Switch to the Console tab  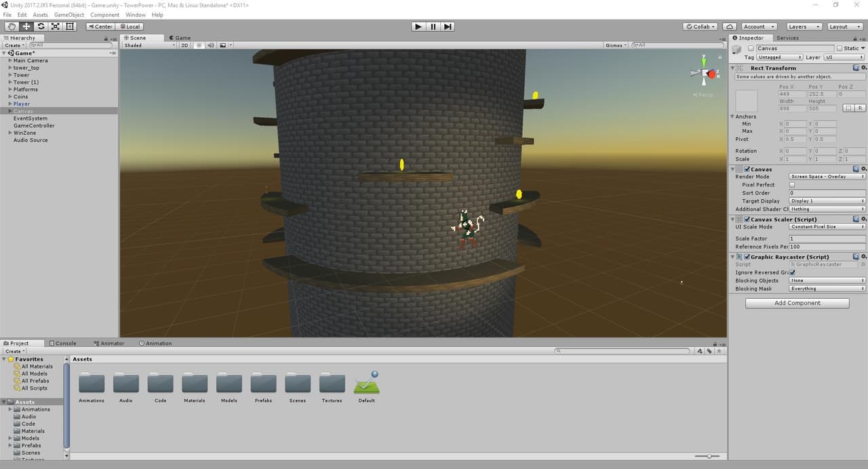(62, 343)
